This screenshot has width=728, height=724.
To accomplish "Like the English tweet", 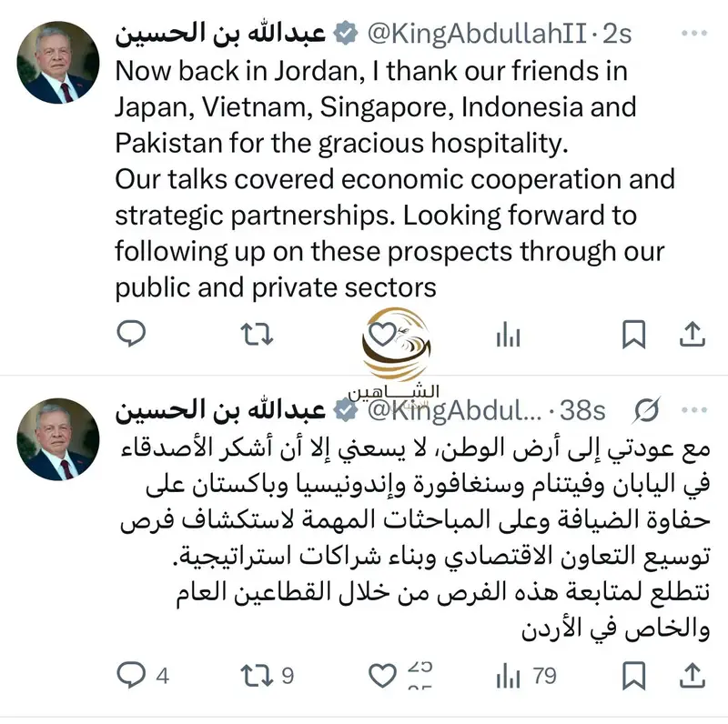I will [x=383, y=336].
